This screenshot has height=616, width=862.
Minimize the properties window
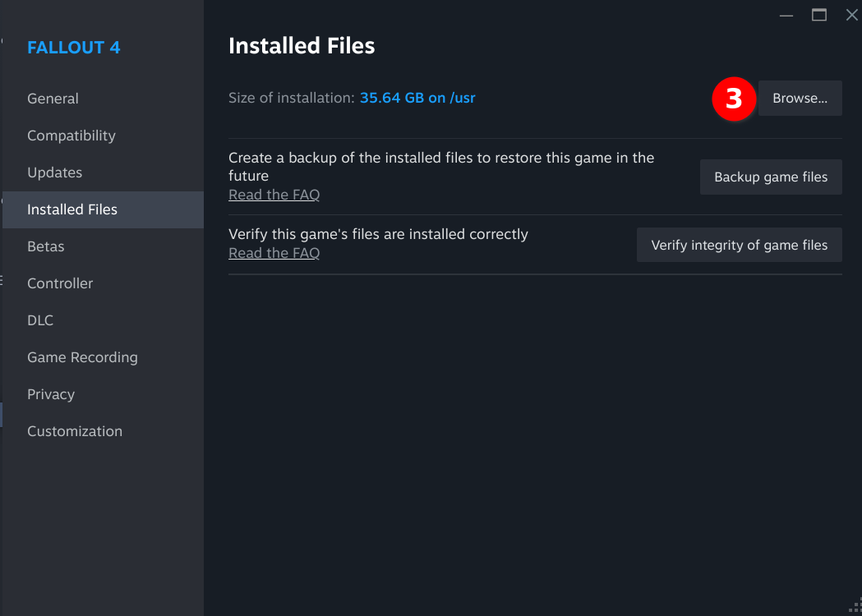click(786, 16)
